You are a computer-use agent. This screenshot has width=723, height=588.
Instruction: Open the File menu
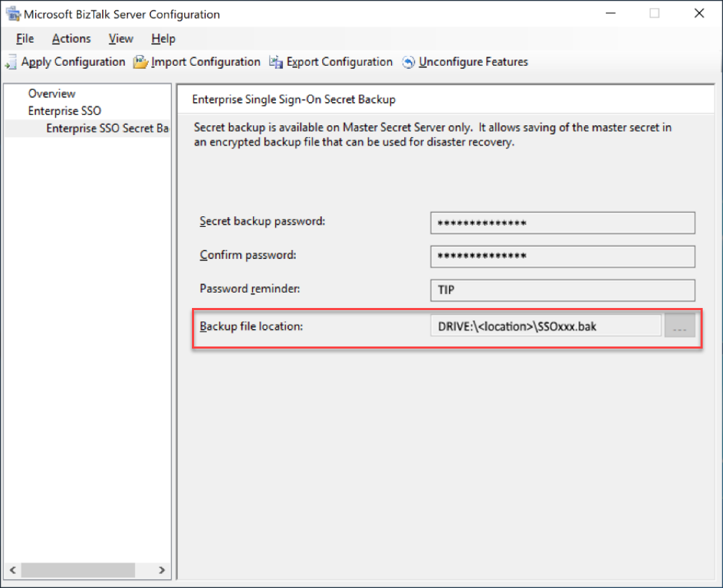click(x=25, y=38)
